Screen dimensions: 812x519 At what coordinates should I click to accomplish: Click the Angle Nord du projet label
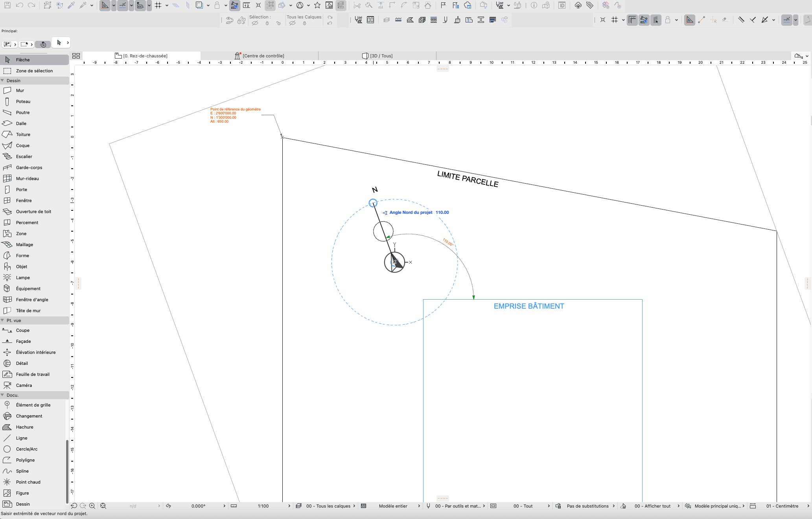click(411, 212)
